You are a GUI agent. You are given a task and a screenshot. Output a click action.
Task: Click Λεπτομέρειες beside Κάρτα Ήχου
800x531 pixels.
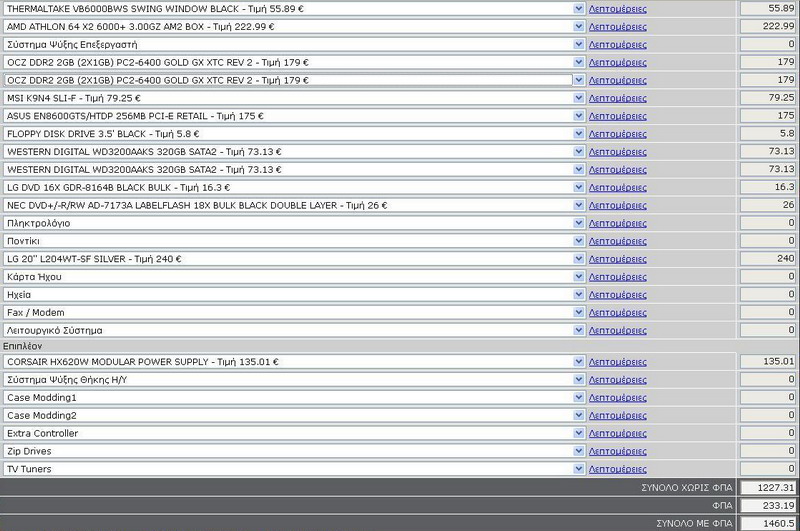[617, 276]
